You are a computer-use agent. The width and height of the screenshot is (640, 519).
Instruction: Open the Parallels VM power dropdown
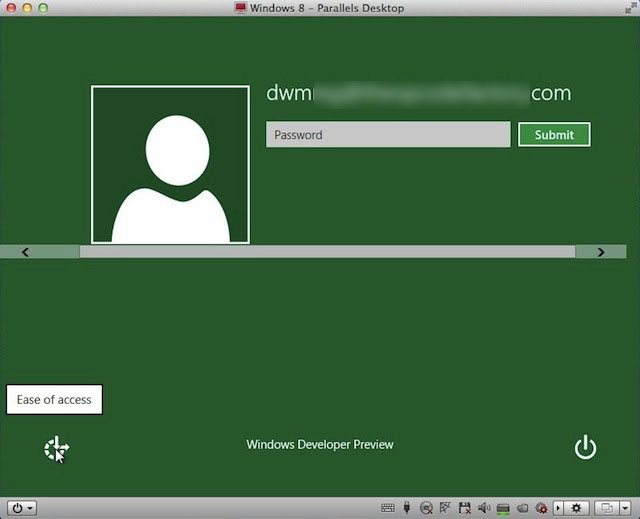22,508
